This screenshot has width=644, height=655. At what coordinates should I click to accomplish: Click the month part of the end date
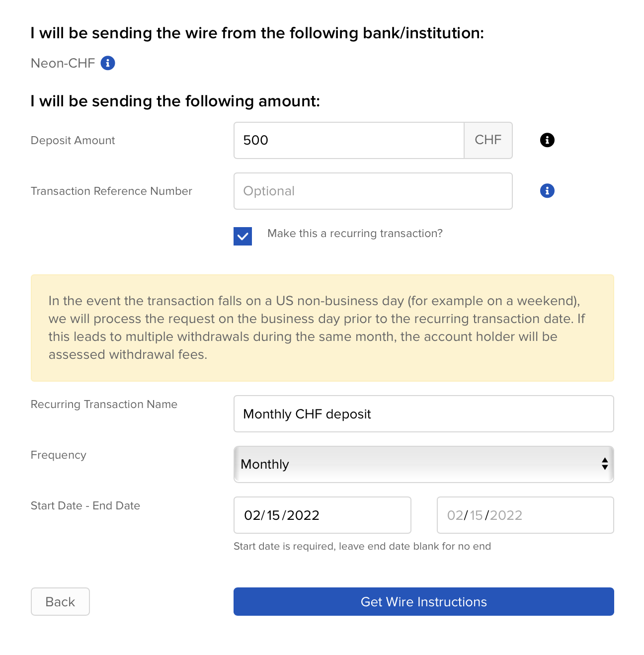455,515
